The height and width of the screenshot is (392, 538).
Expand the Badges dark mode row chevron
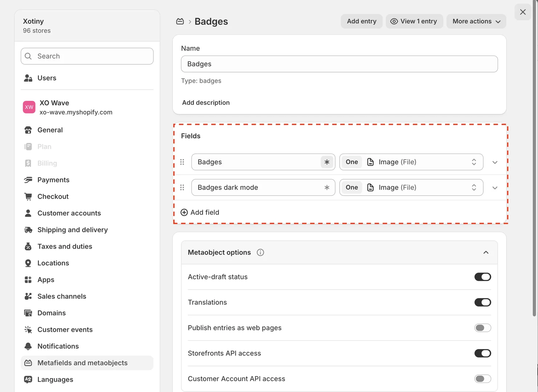495,188
